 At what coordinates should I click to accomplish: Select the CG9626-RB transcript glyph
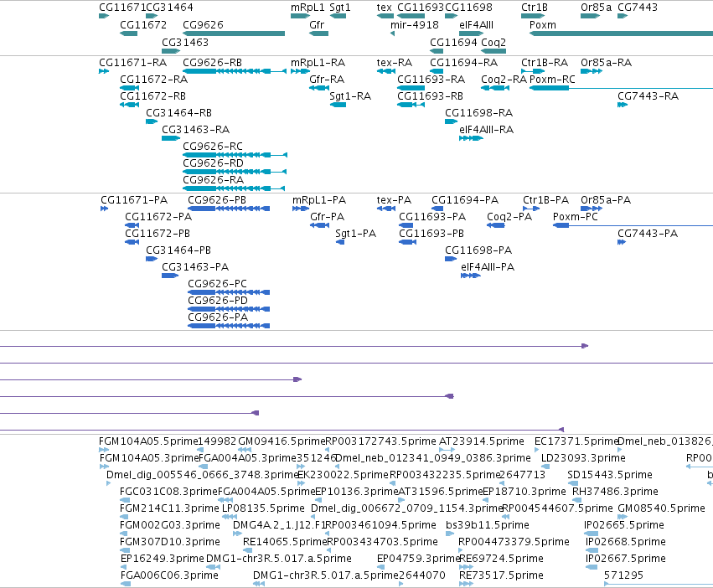[235, 71]
